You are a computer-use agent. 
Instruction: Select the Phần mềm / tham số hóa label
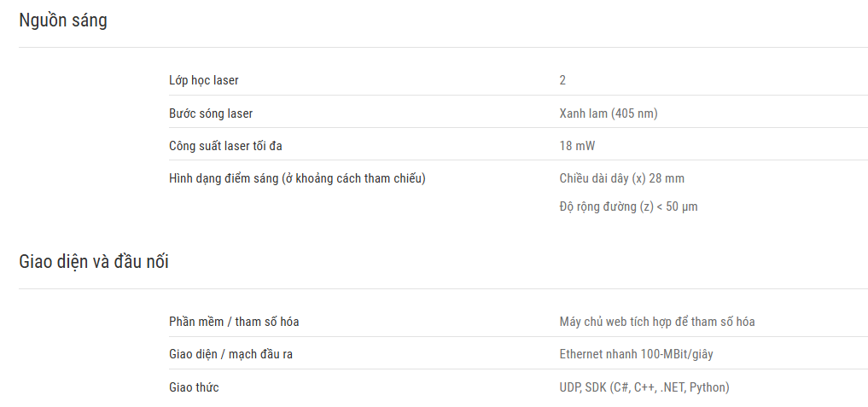(x=234, y=322)
